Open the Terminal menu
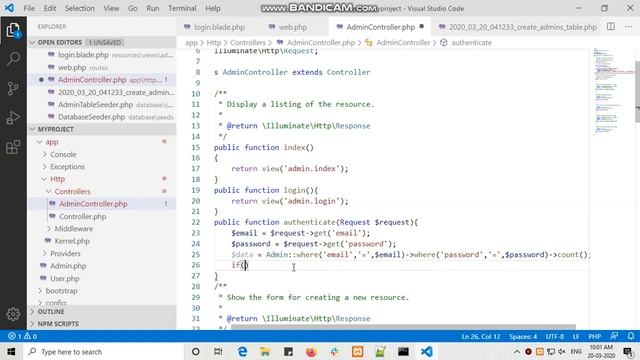Screen dimensions: 640x360 (182, 8)
